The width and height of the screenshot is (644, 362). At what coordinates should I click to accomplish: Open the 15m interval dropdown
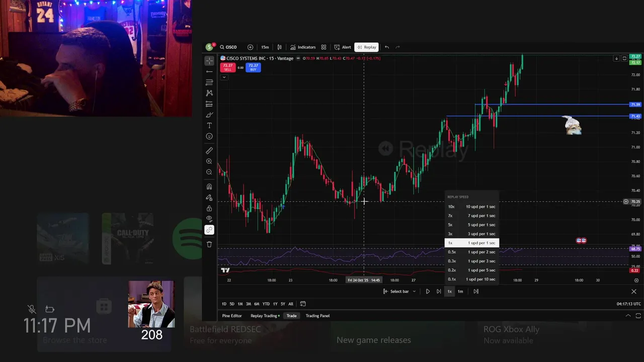point(265,47)
